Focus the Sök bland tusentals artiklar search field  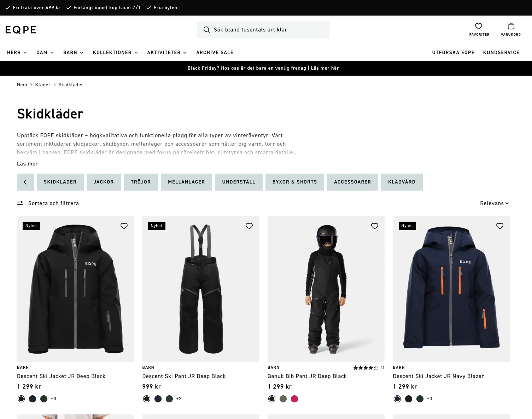263,30
